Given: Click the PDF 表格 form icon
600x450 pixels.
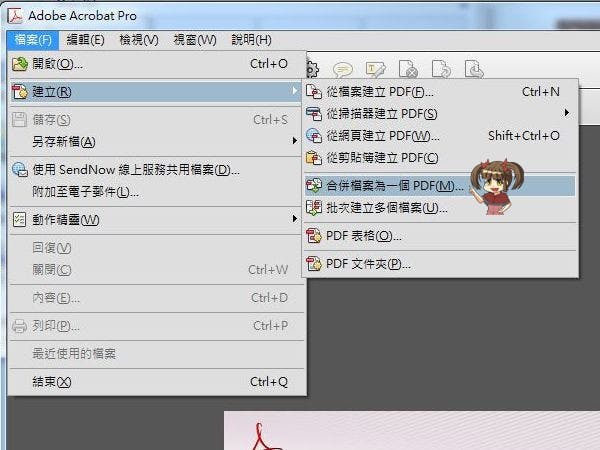Looking at the screenshot, I should (314, 236).
